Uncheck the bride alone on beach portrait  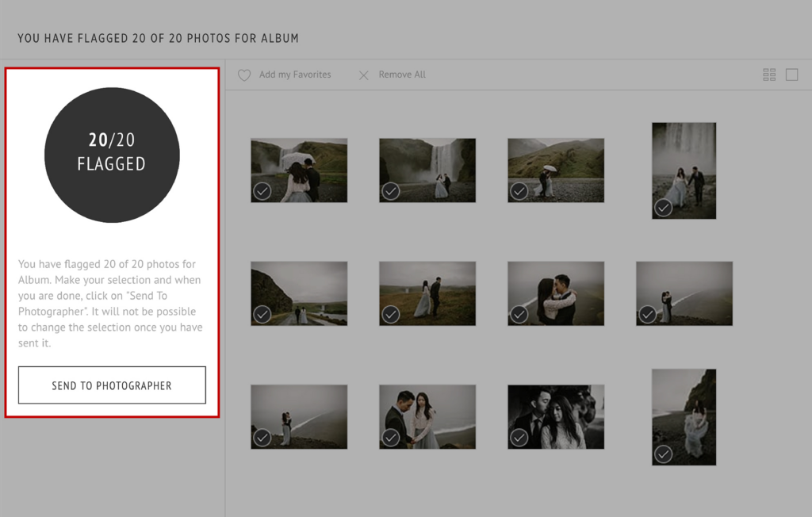pyautogui.click(x=663, y=454)
